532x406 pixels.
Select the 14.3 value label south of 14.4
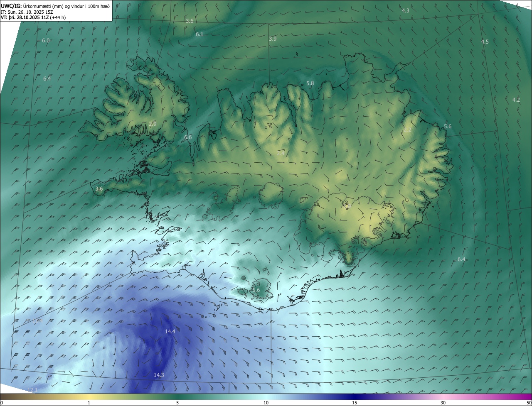(159, 375)
